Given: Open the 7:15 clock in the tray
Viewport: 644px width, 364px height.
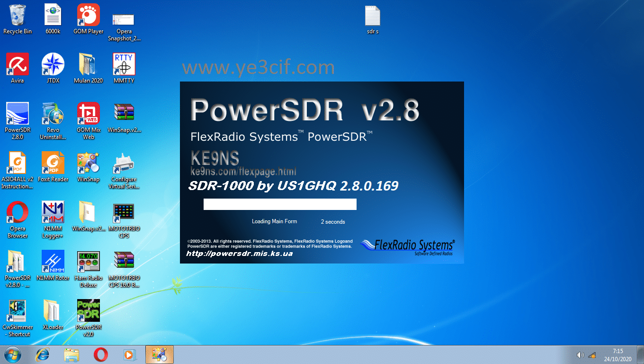Looking at the screenshot, I should (617, 355).
